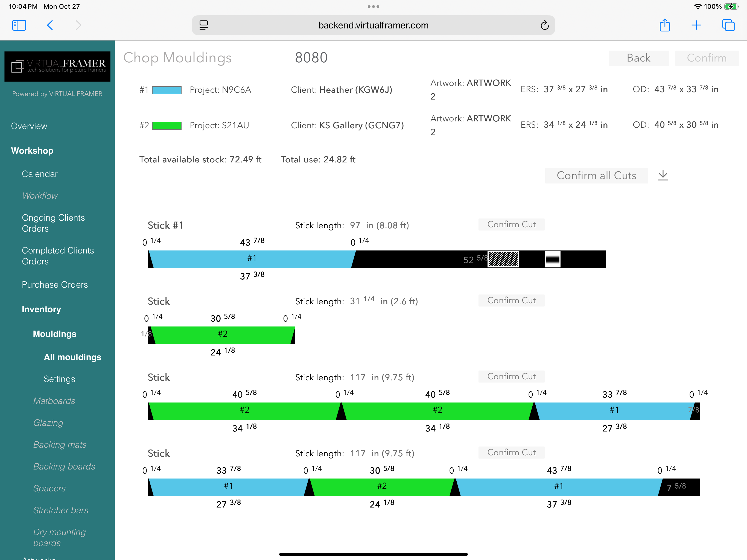747x560 pixels.
Task: Tap the backend.virtualframer.com address bar
Action: [x=373, y=25]
